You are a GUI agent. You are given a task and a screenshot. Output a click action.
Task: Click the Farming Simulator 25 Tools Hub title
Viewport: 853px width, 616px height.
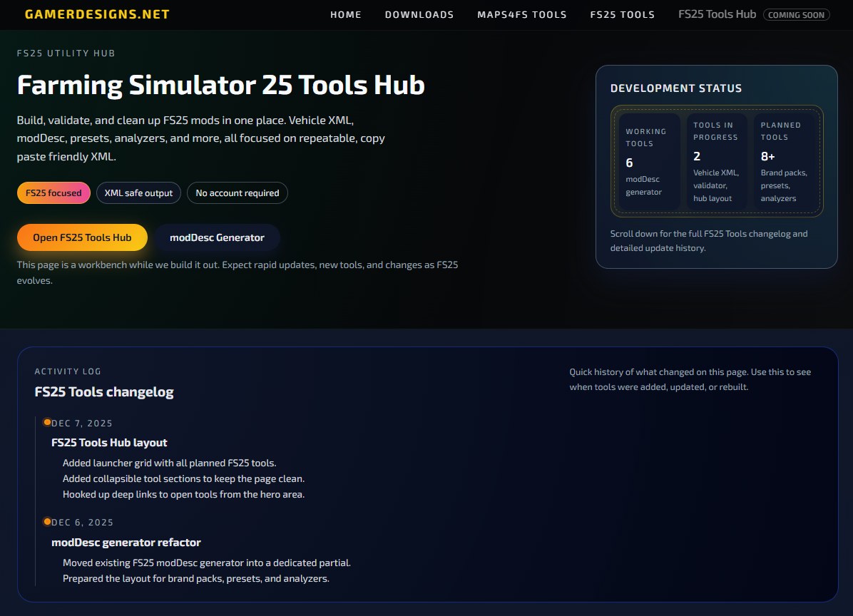pyautogui.click(x=221, y=86)
